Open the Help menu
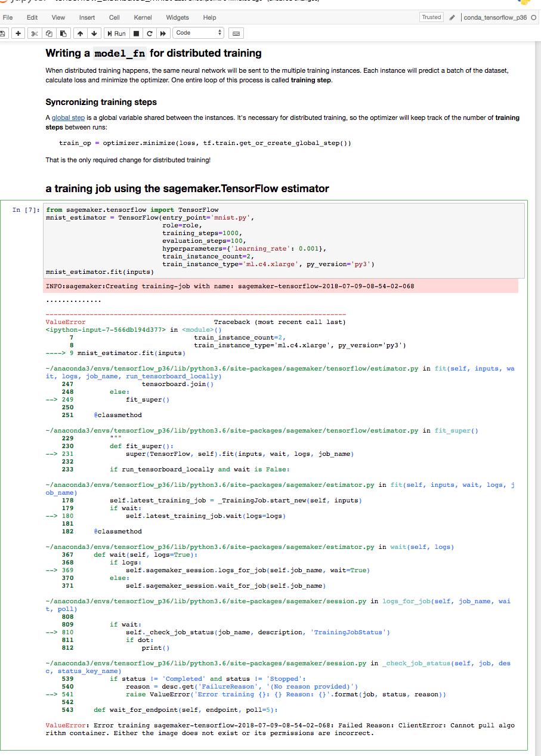The image size is (541, 756). pyautogui.click(x=209, y=18)
